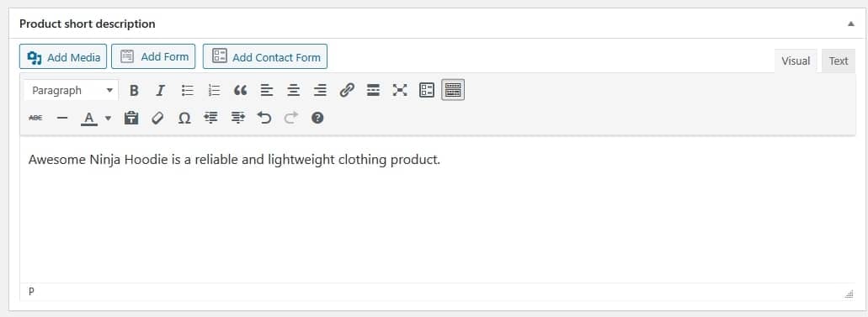Viewport: 868px width, 317px height.
Task: Toggle strikethrough formatting
Action: pyautogui.click(x=35, y=118)
